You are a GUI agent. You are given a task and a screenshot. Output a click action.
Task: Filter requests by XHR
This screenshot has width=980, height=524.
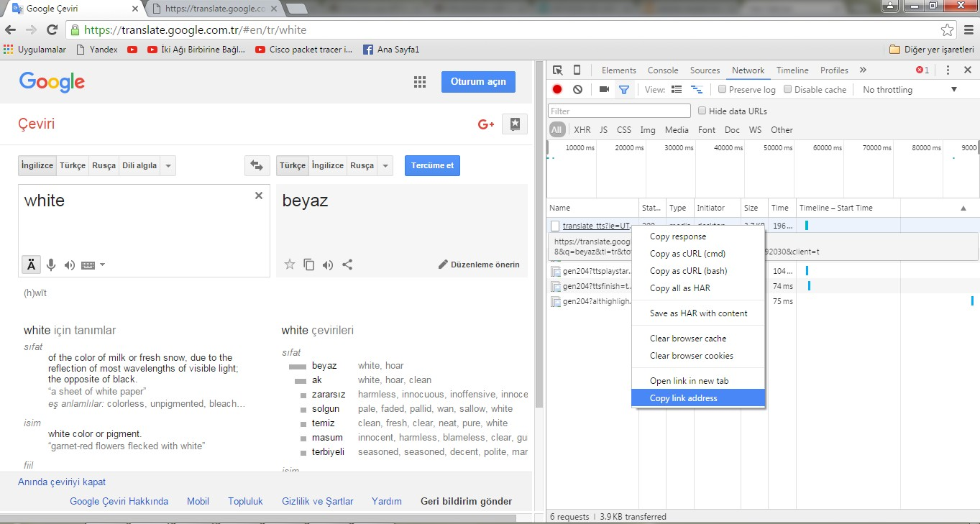(x=582, y=130)
